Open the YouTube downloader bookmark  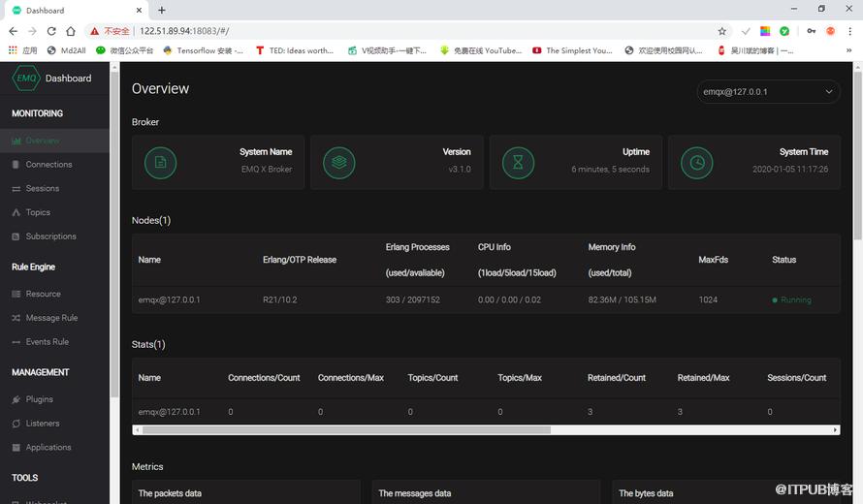click(481, 50)
